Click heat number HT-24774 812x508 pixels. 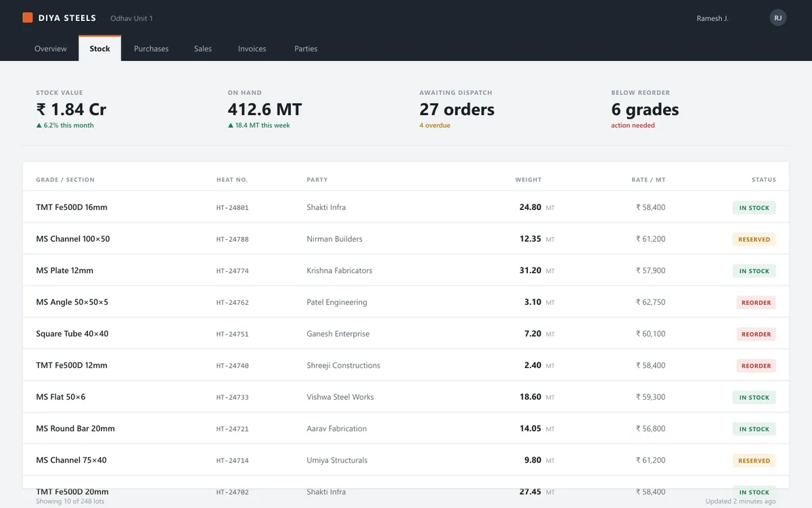coord(232,271)
